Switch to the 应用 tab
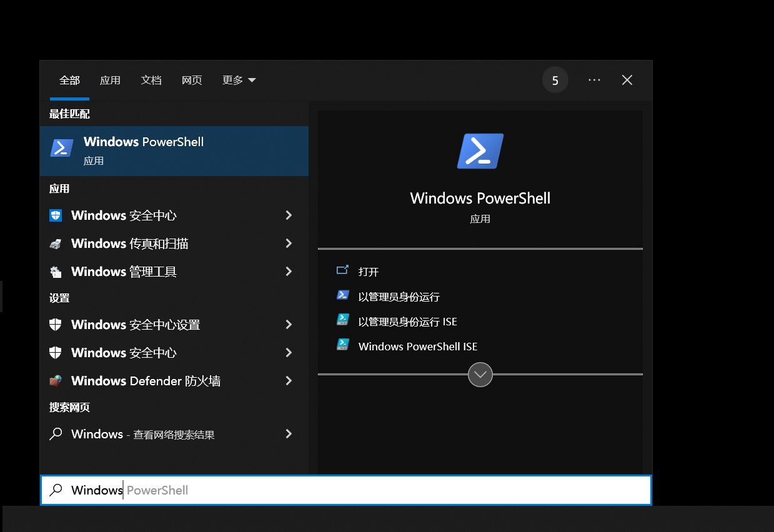 point(110,80)
